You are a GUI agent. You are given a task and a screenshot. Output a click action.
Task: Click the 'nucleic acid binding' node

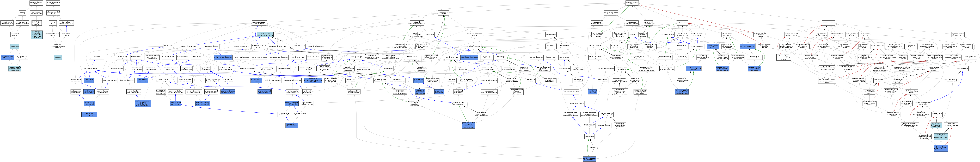pos(15,35)
